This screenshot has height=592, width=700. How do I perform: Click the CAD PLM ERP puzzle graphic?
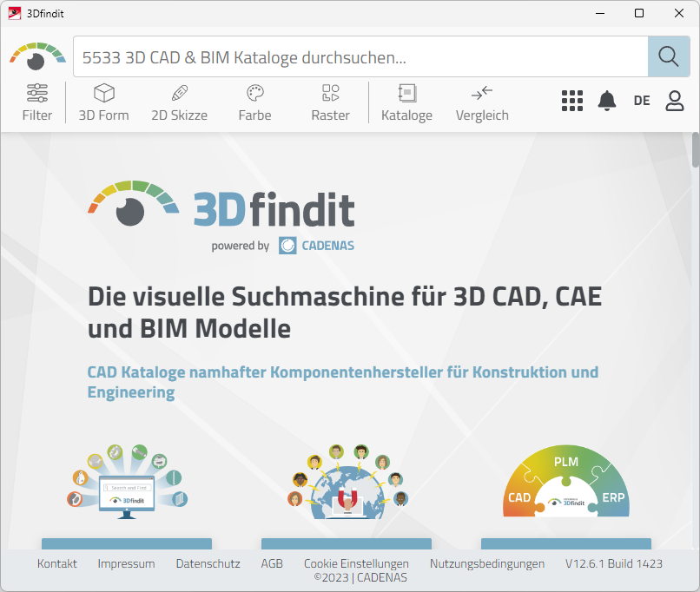point(566,481)
